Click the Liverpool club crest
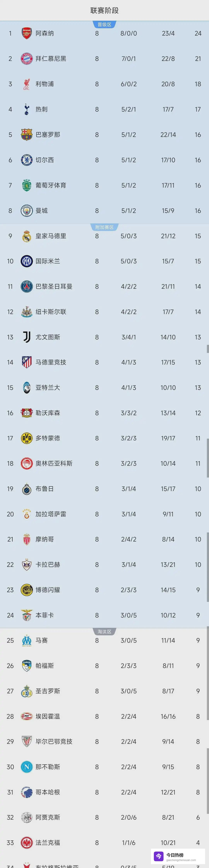209x868 pixels. tap(27, 84)
